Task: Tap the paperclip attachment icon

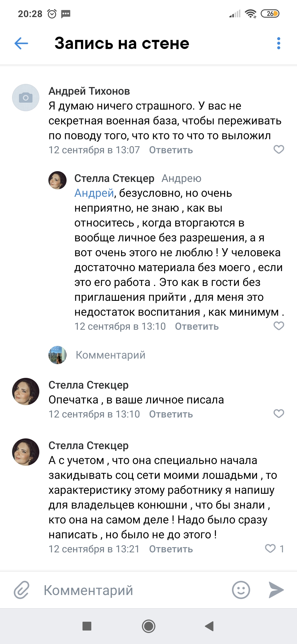Action: click(21, 590)
